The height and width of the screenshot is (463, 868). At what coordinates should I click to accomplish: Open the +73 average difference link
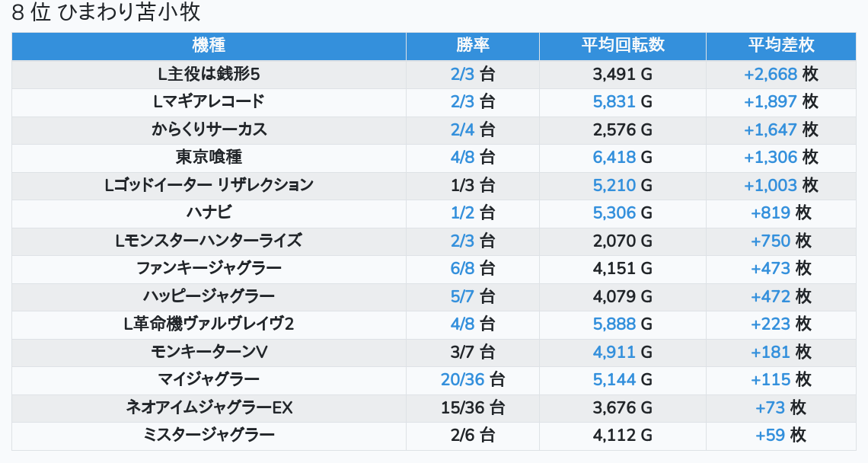pyautogui.click(x=770, y=408)
